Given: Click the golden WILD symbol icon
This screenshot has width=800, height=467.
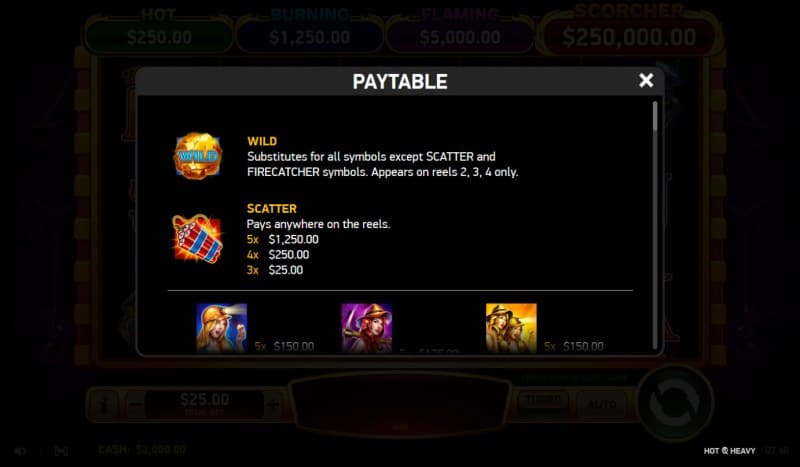Looking at the screenshot, I should (198, 156).
